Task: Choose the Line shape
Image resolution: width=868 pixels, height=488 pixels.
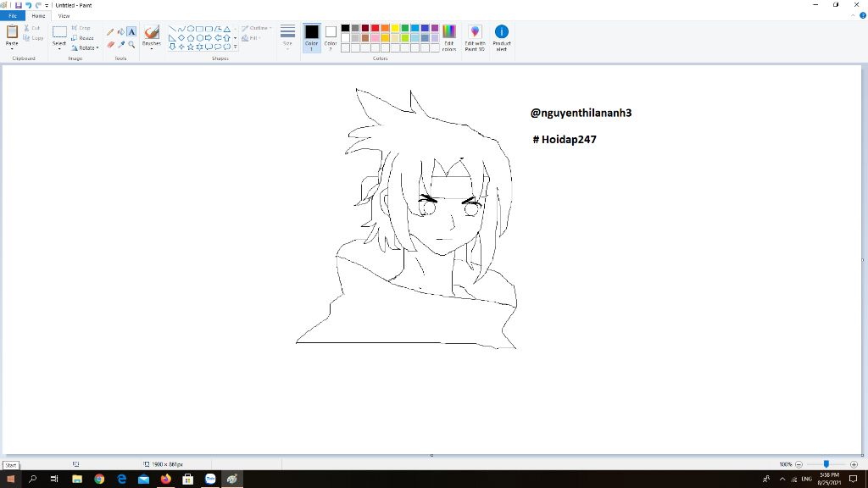Action: (173, 29)
